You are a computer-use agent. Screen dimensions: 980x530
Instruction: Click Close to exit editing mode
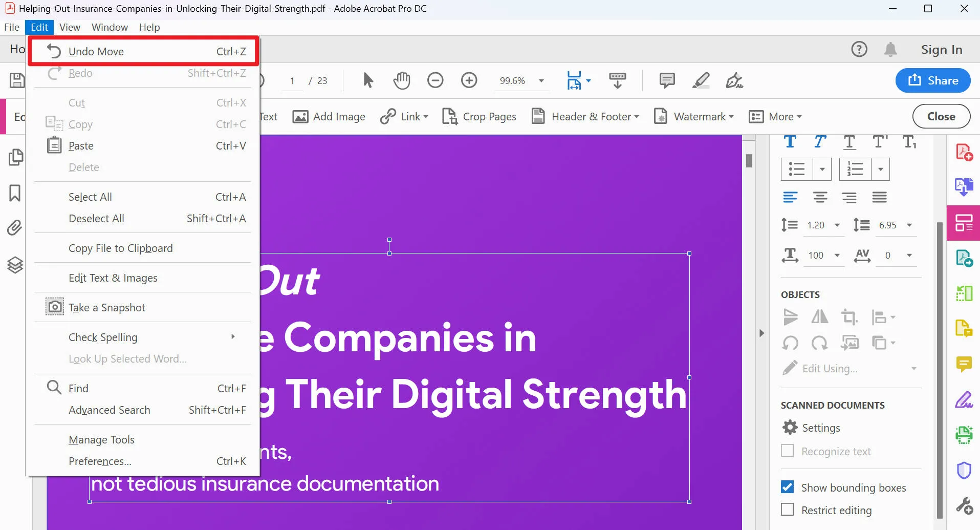[x=941, y=116]
